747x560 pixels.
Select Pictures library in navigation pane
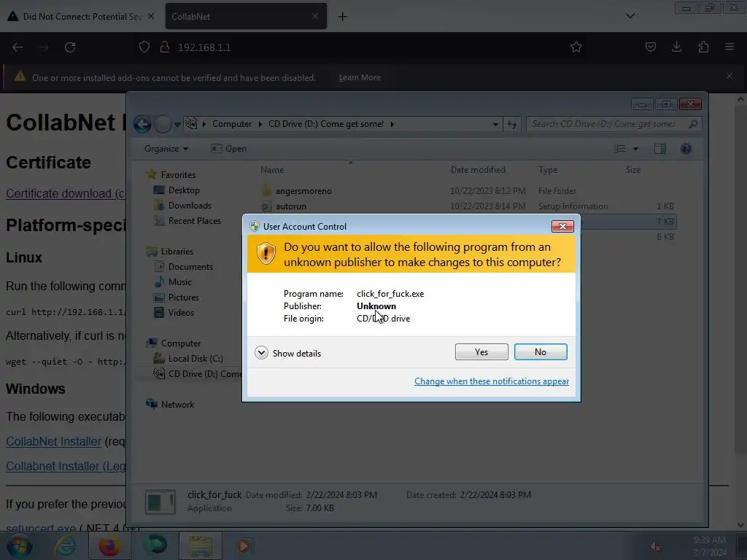tap(183, 297)
